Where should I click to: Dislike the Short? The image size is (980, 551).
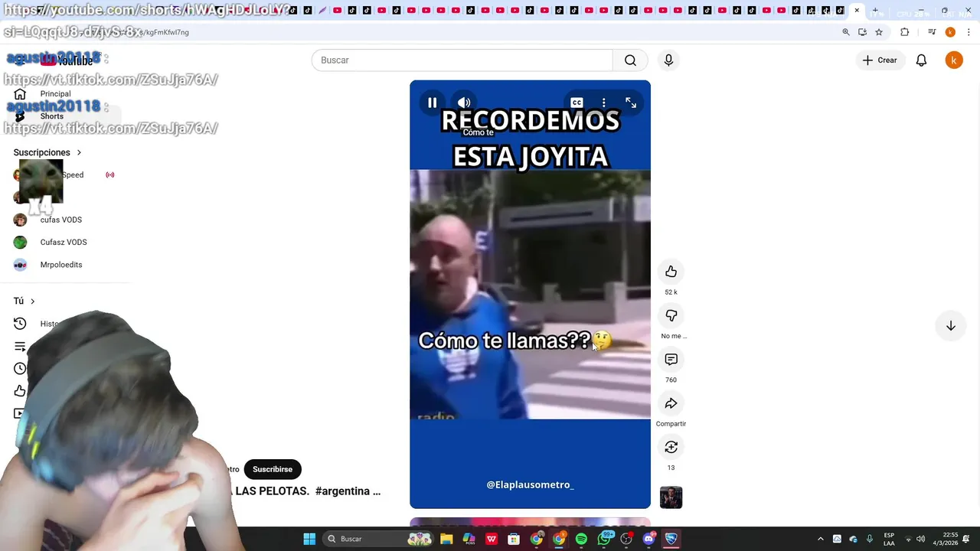[x=671, y=315]
